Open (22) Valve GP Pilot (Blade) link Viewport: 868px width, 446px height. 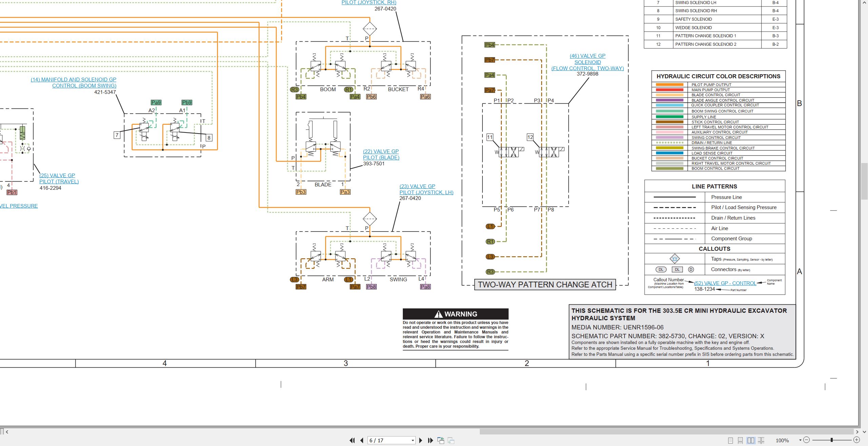pos(381,154)
